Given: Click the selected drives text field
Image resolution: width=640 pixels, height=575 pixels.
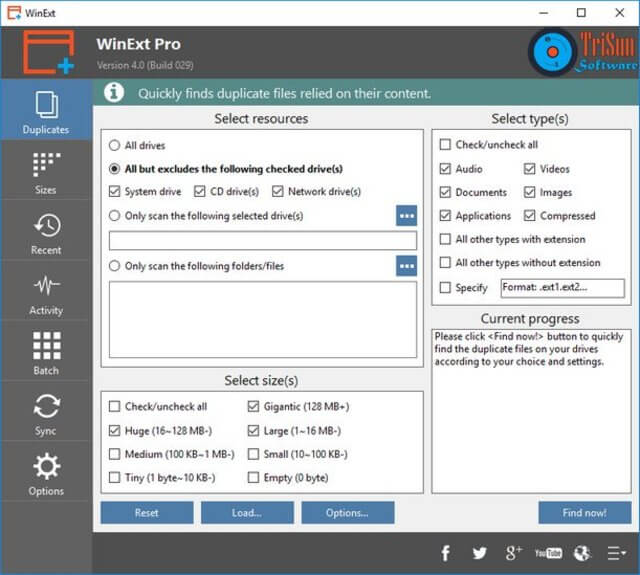Looking at the screenshot, I should [263, 241].
